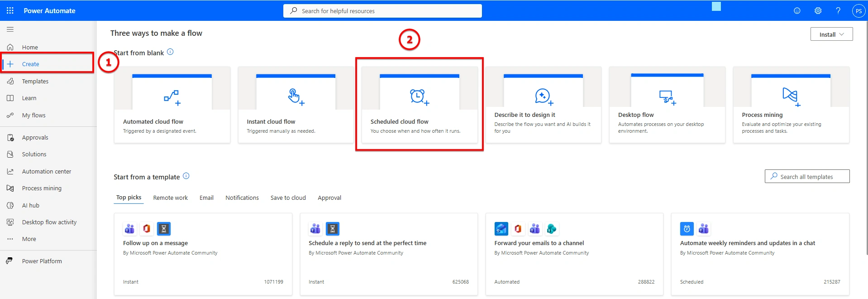Click the Approvals icon in sidebar
The width and height of the screenshot is (868, 299).
(x=10, y=137)
